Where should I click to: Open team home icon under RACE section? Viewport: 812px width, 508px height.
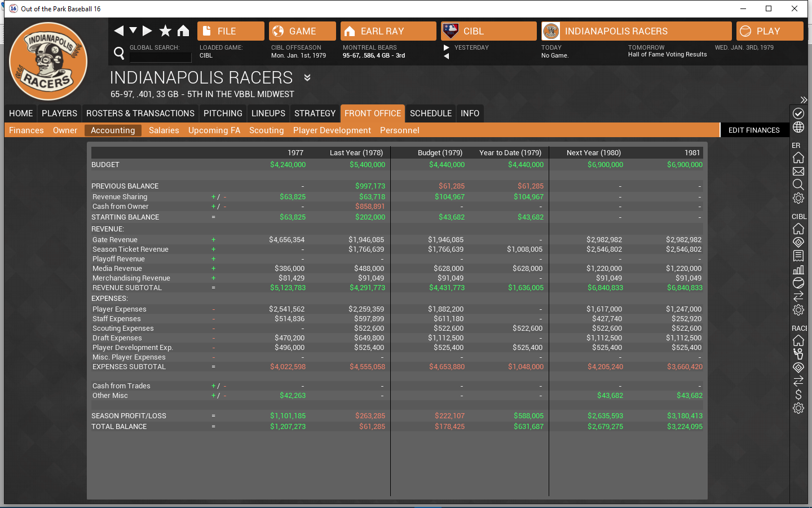pos(798,340)
